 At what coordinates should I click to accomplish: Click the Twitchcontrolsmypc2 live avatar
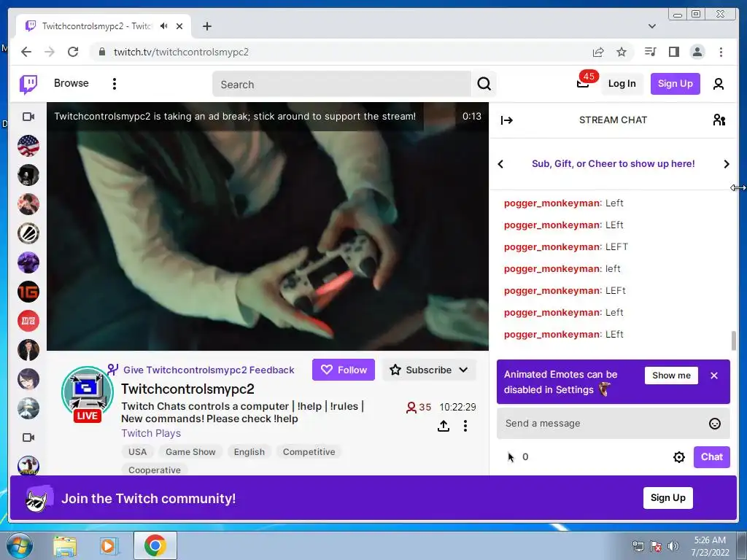pos(88,393)
